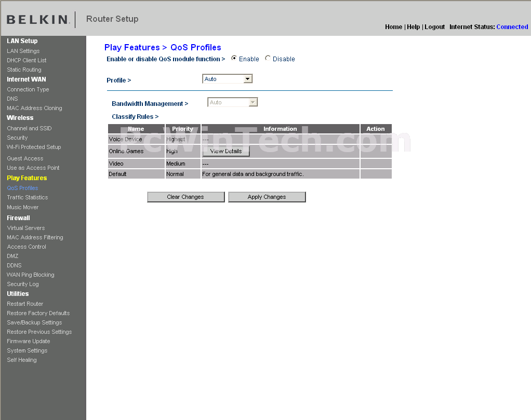
Task: Open the System Settings page
Action: click(x=27, y=350)
